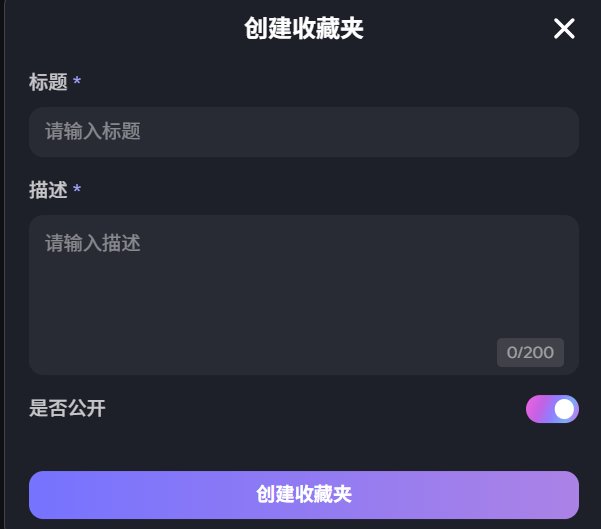This screenshot has height=529, width=601.
Task: Click the 描述 field label
Action: pyautogui.click(x=48, y=191)
